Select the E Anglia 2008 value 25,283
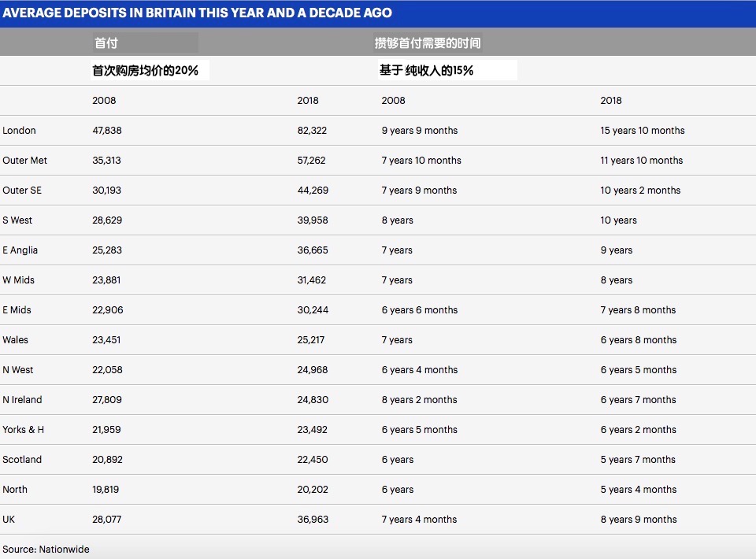Screen dimensions: 756x559 (107, 250)
